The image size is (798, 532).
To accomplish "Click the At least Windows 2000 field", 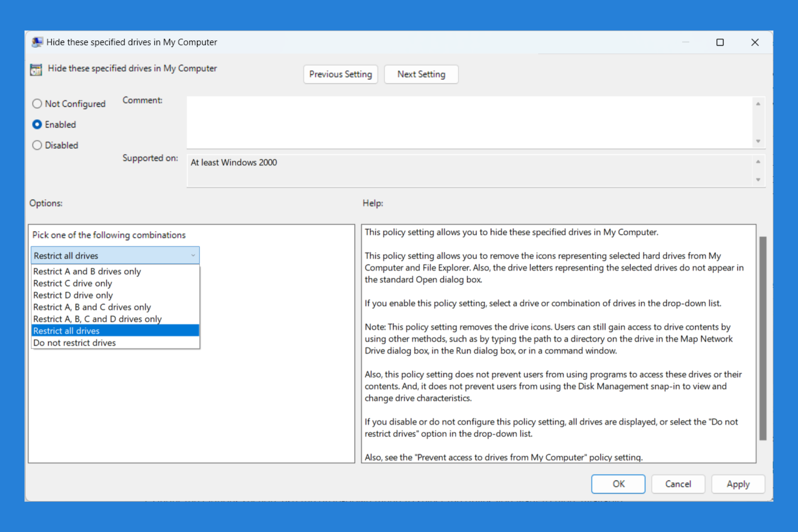I will [x=470, y=170].
